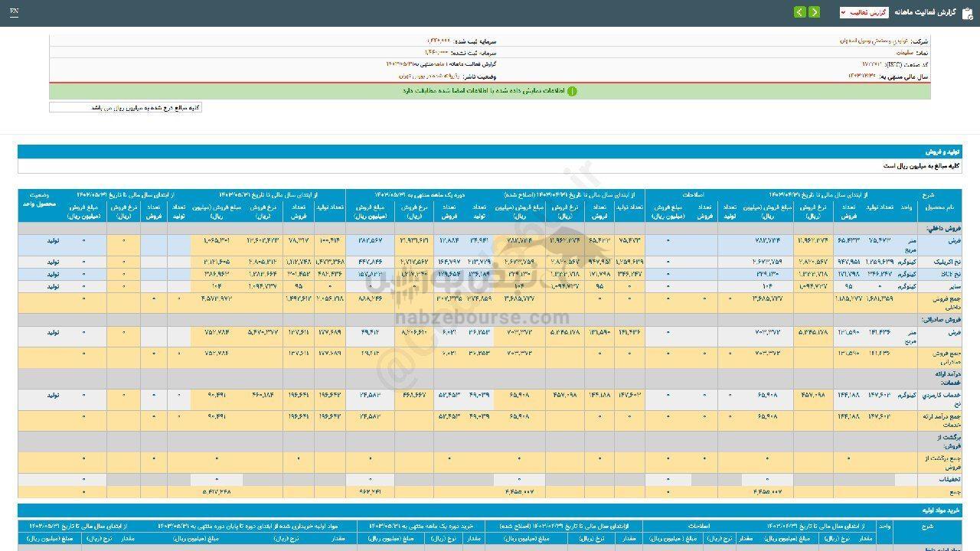Viewport: 980px width, 551px height.
Task: Click the symbol name value beside نماد
Action: click(x=906, y=53)
